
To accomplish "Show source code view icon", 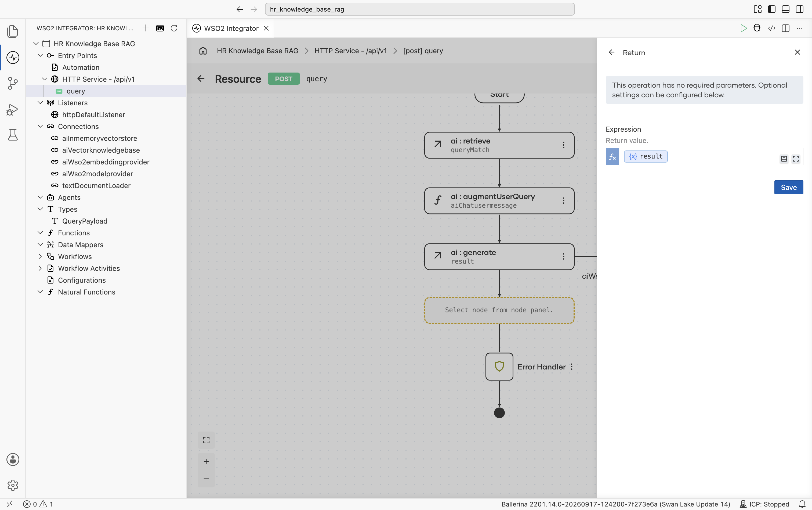I will [x=771, y=28].
